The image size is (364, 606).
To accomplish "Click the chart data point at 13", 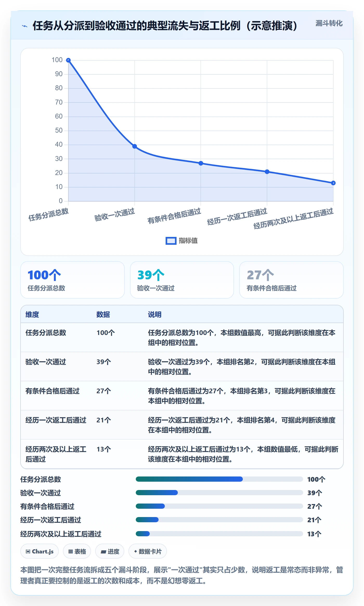I will [x=333, y=183].
